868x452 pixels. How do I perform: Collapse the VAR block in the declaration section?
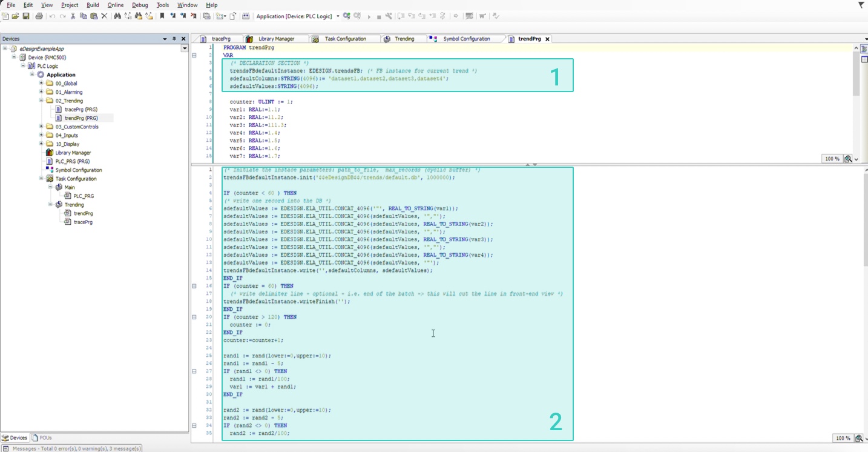(x=194, y=55)
